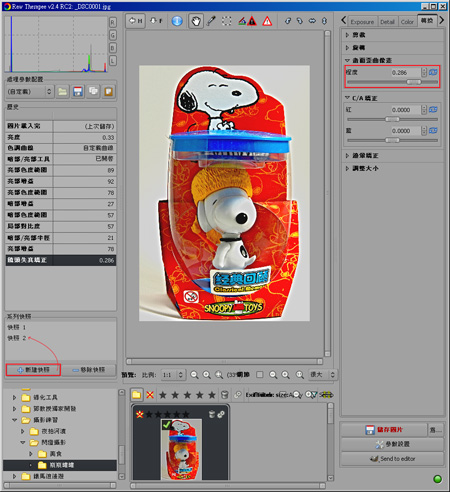Toggle the B histogram channel button
The width and height of the screenshot is (450, 492).
[113, 48]
